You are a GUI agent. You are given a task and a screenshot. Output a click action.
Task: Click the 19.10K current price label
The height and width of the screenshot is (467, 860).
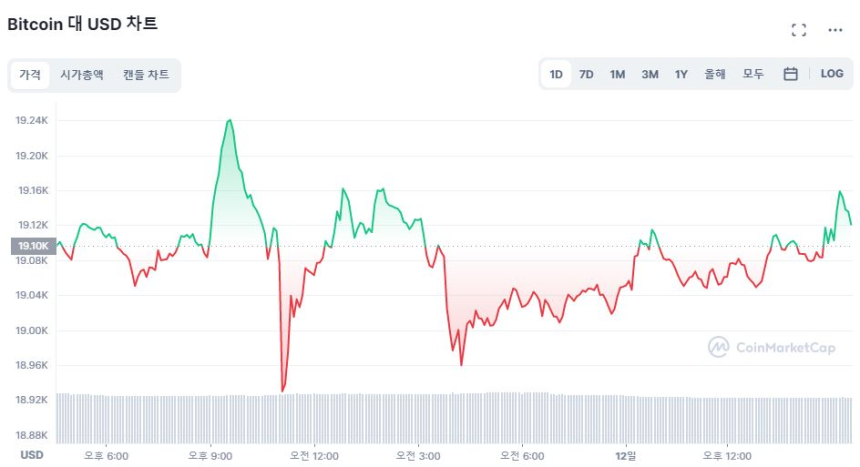[x=32, y=246]
